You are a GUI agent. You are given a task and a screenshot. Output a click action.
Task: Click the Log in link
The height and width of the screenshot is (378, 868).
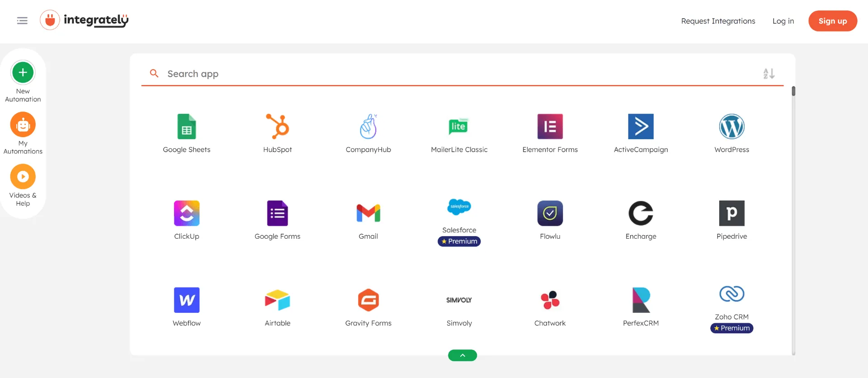click(783, 21)
